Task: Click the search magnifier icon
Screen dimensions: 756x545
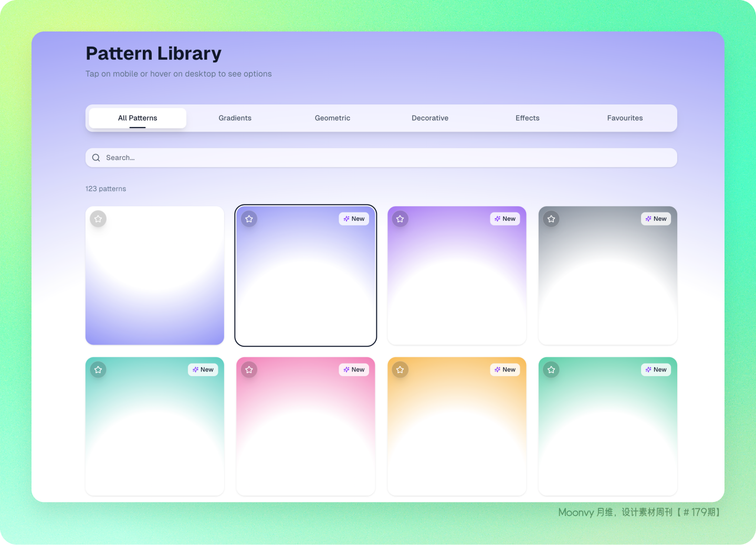Action: [x=96, y=158]
